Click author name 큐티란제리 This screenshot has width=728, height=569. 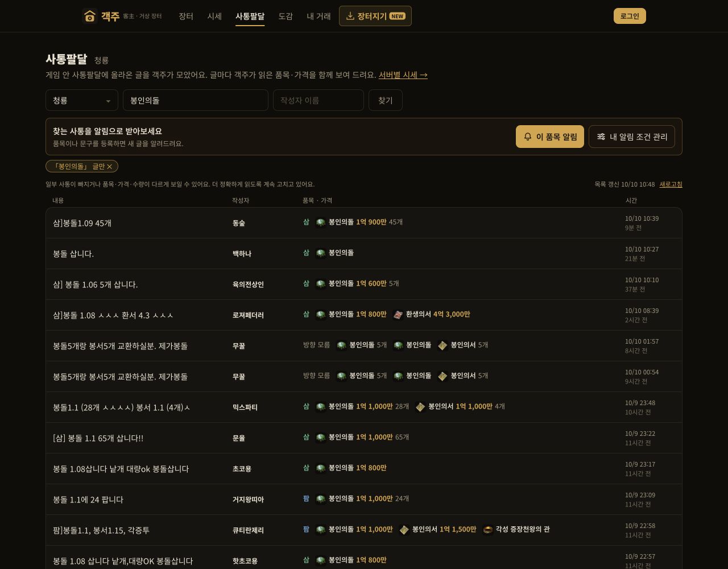[248, 530]
